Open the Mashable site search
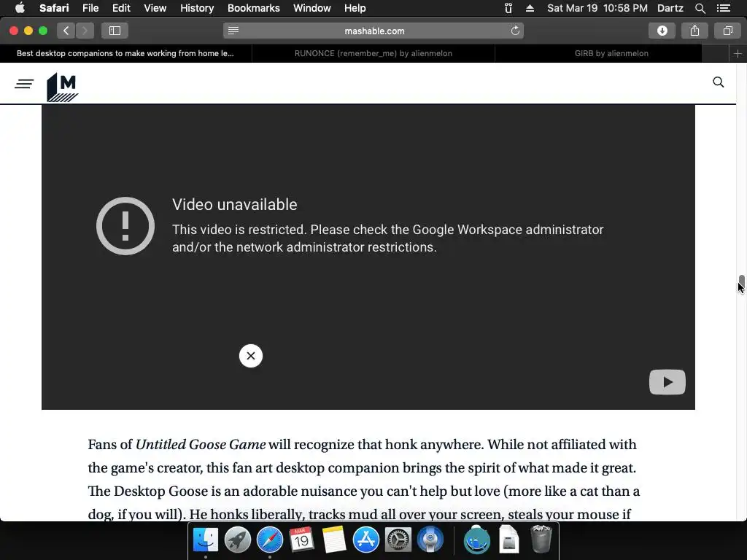Screen dimensions: 747x560 pos(718,82)
